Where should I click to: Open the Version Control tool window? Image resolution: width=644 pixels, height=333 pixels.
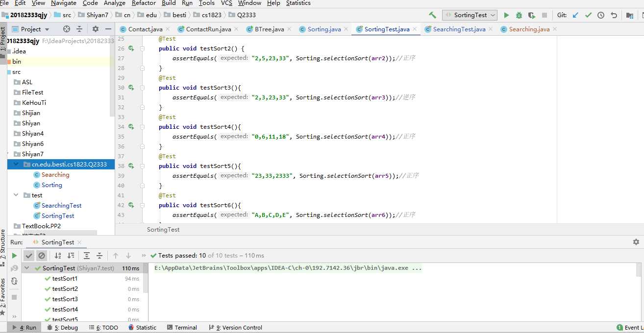[236, 328]
